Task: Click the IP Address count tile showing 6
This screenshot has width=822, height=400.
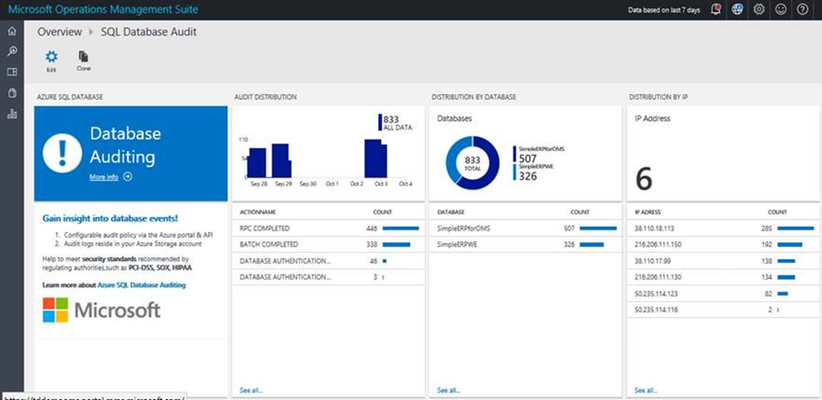Action: coord(723,154)
